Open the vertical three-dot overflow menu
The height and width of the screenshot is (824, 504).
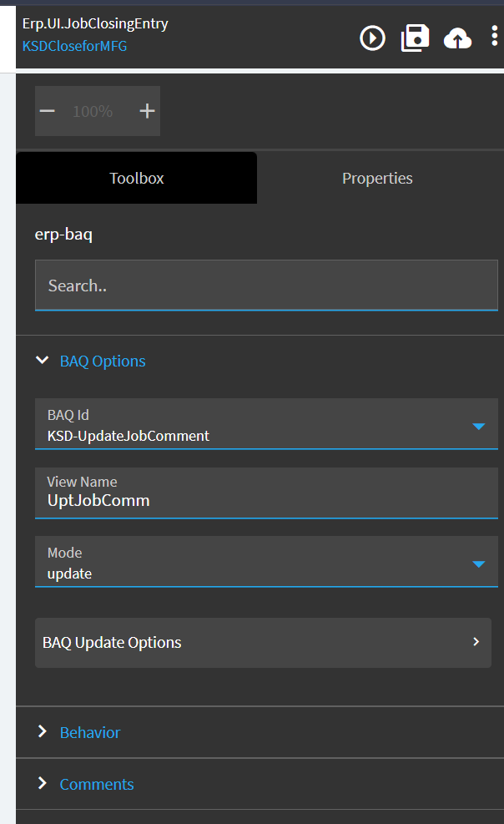(x=495, y=36)
